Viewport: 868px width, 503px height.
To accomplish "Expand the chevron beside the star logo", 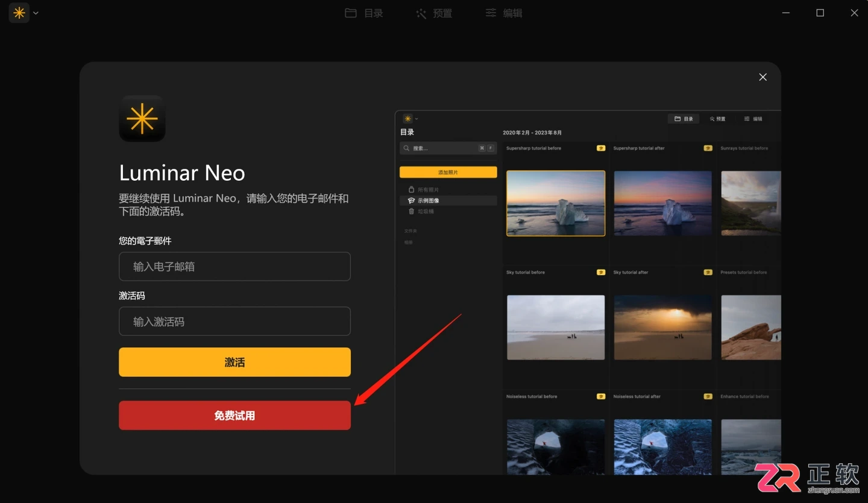I will coord(36,13).
